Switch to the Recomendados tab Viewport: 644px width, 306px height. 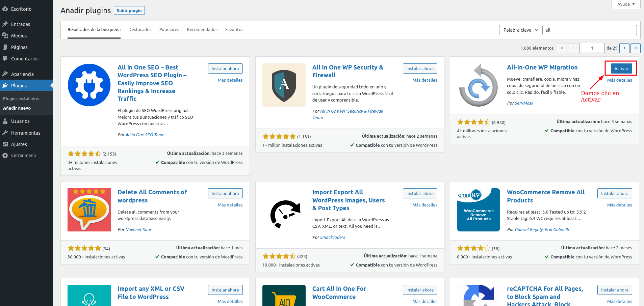coord(202,30)
